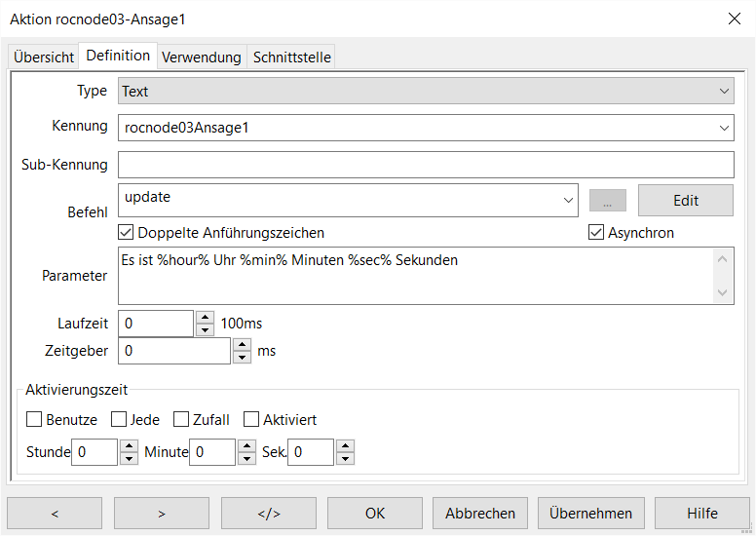Image resolution: width=756 pixels, height=536 pixels.
Task: Disable the Asynchron checkbox
Action: pyautogui.click(x=596, y=233)
